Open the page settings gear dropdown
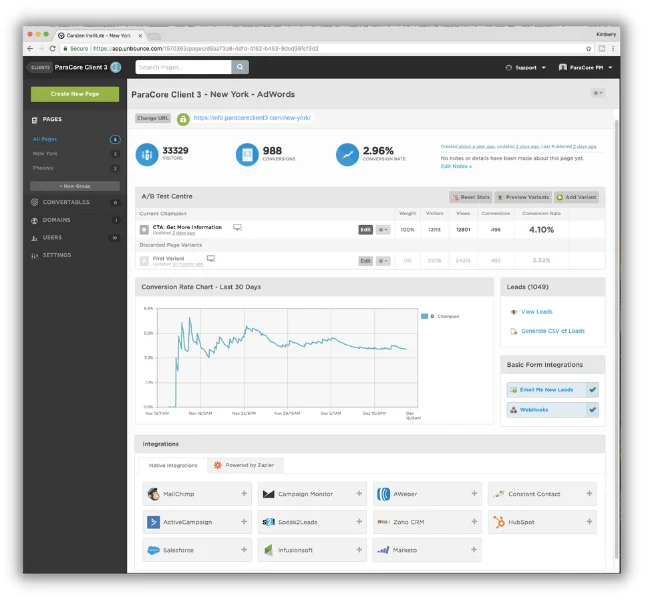Screen dimensions: 648x600 coord(597,93)
